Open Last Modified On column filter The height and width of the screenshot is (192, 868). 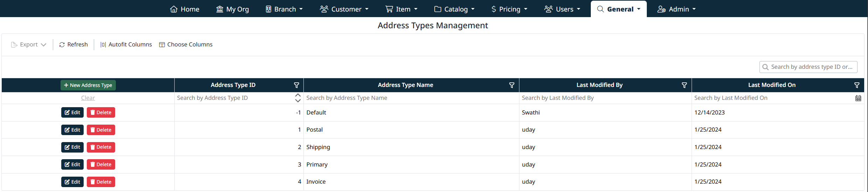pyautogui.click(x=857, y=85)
